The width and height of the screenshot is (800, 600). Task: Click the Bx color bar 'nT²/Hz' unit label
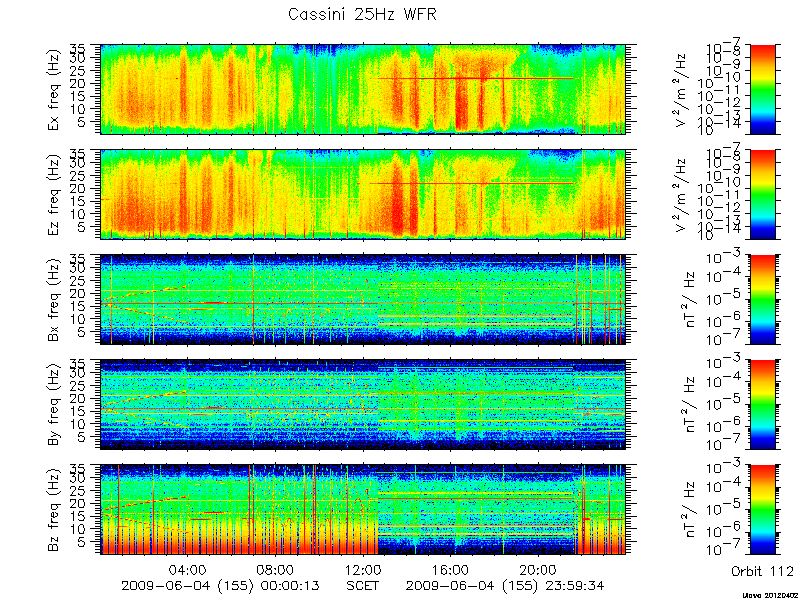point(690,300)
